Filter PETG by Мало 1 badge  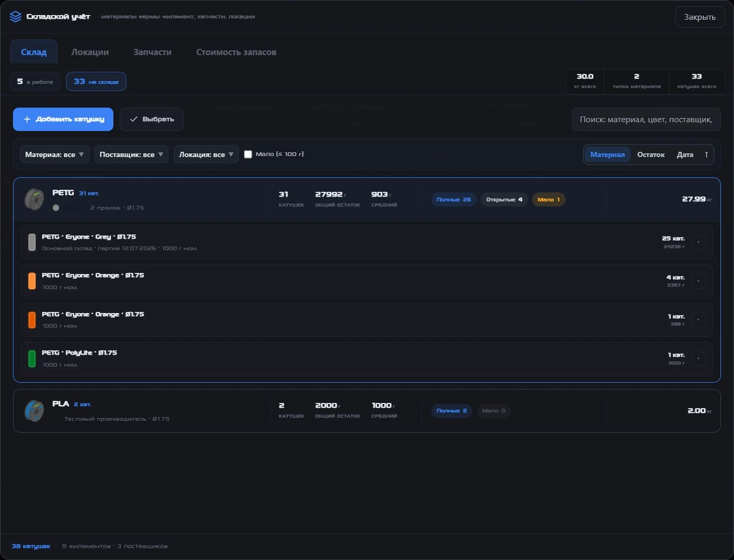548,200
